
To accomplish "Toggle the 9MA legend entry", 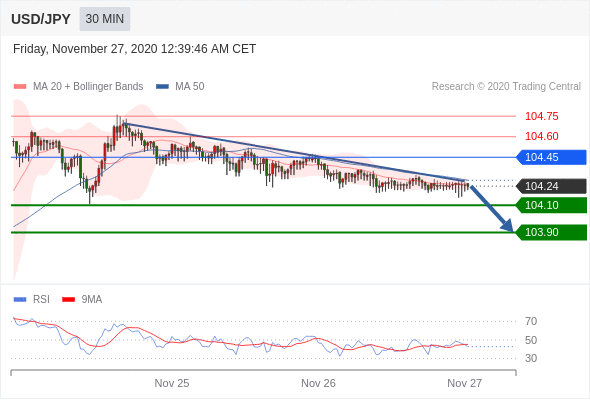I will pyautogui.click(x=82, y=300).
